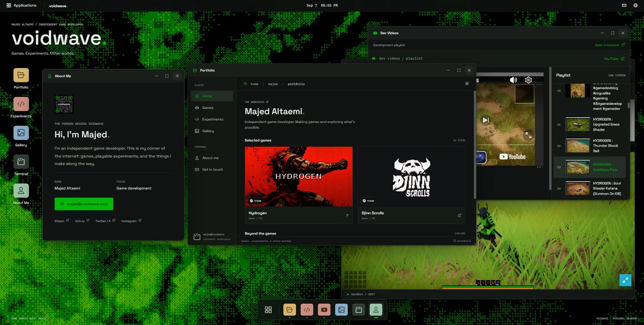
Task: Click the Experiments code icon in dock
Action: (307, 309)
